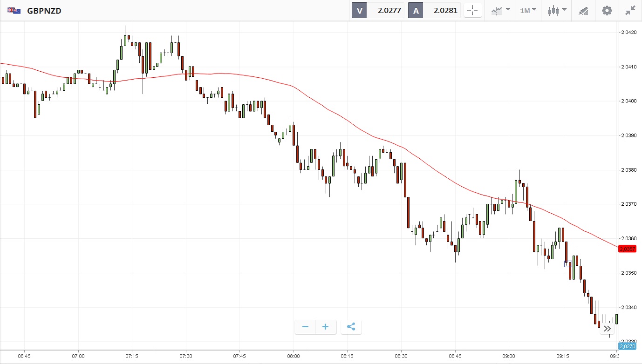Click the red moving average price tag 2,0357

coord(627,249)
